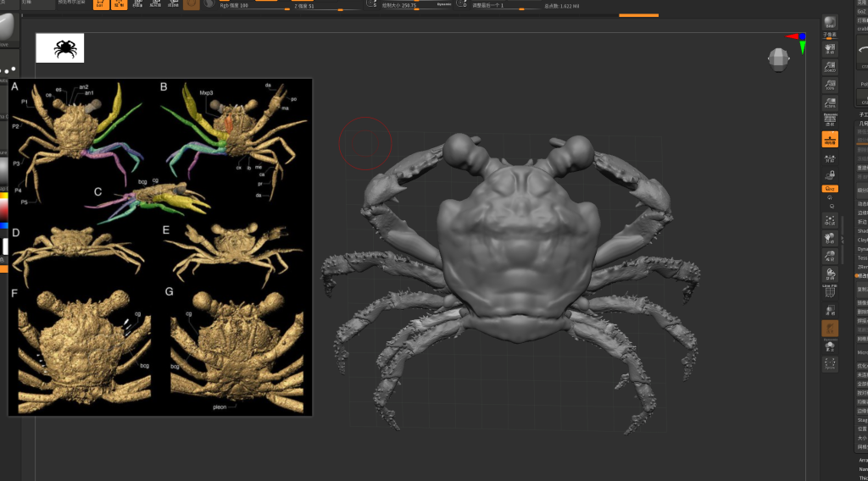Toggle the Local symmetry (开启) button

coord(830,158)
